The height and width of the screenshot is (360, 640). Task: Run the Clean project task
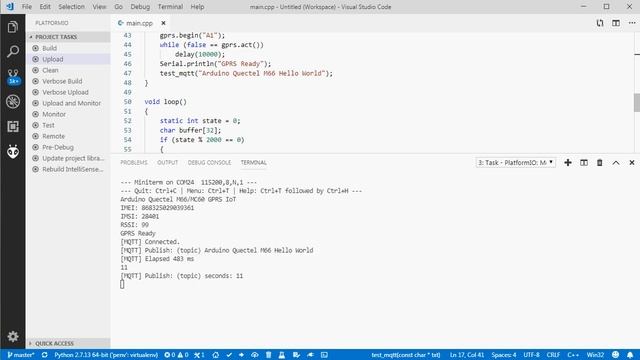pos(69,70)
